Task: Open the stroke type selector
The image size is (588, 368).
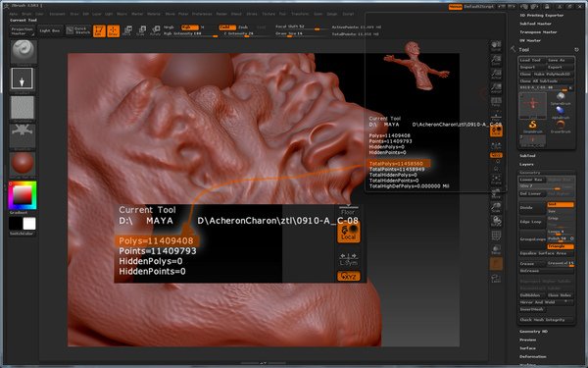Action: coord(22,79)
